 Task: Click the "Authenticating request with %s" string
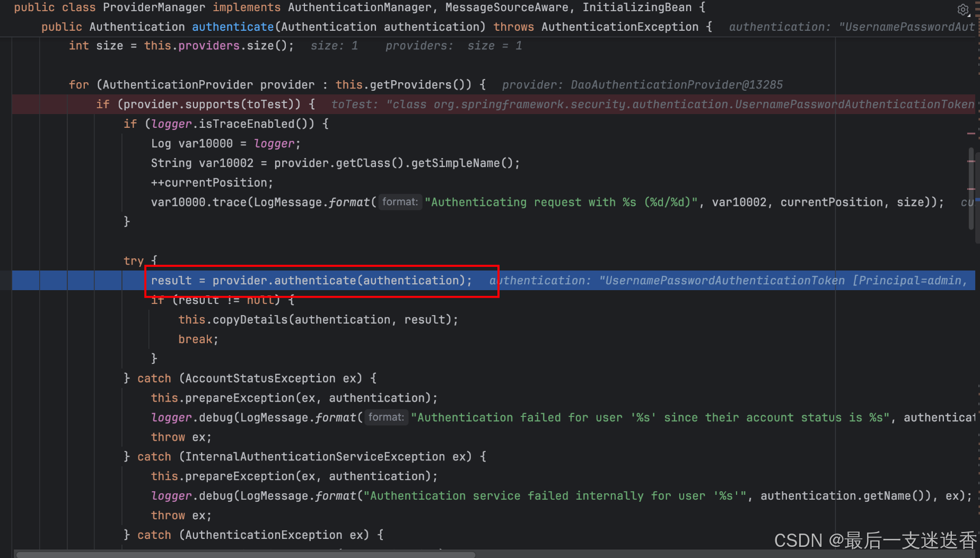tap(561, 202)
